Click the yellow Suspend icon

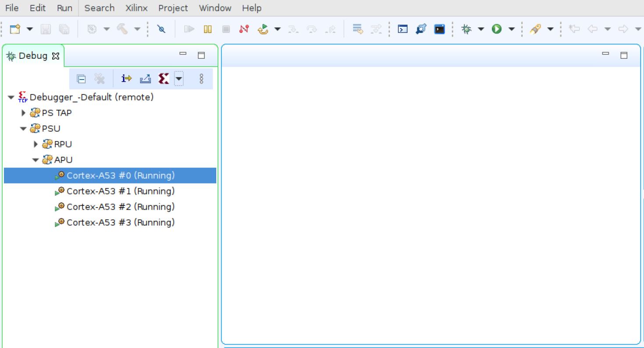click(x=208, y=29)
